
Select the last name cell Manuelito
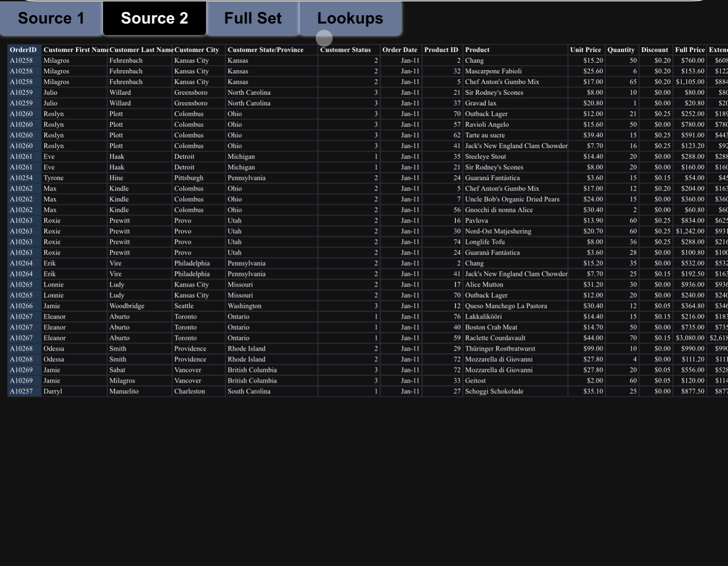click(x=140, y=391)
